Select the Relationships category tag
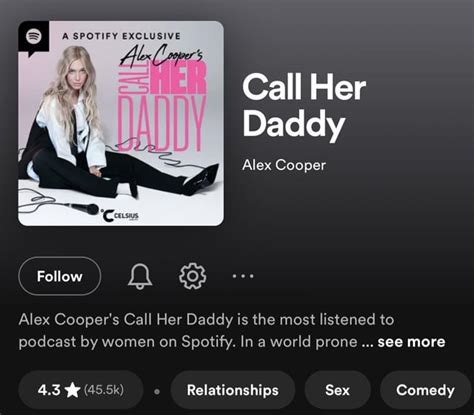 pos(232,390)
